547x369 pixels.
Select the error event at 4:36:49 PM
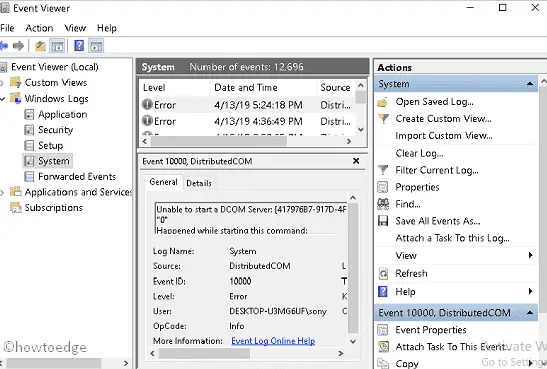[247, 121]
